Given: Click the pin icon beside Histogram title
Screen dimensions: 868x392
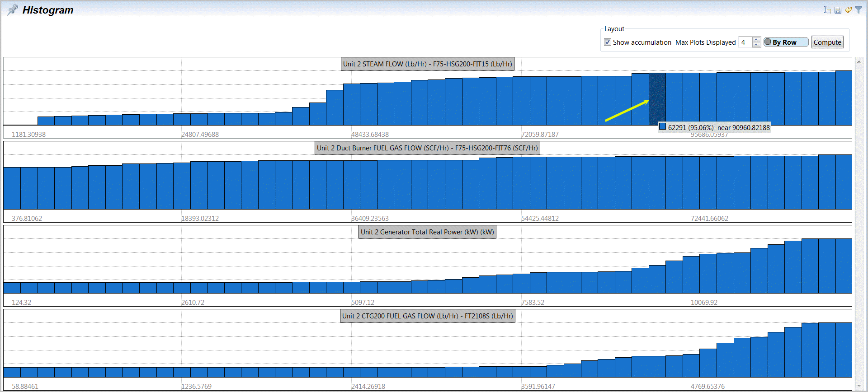Looking at the screenshot, I should pyautogui.click(x=13, y=10).
